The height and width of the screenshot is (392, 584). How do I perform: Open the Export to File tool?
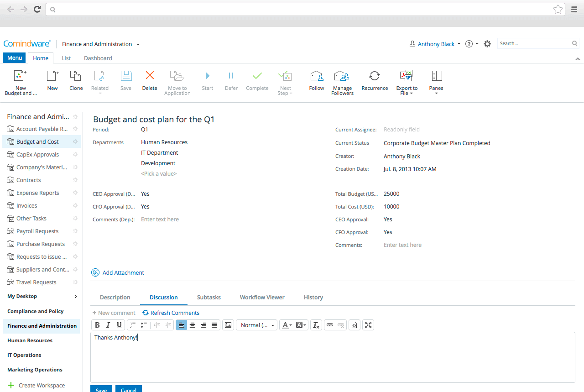click(x=406, y=82)
